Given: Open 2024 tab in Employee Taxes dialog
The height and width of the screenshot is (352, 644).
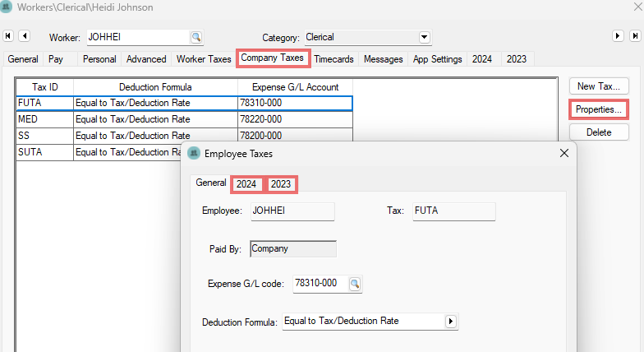Looking at the screenshot, I should tap(246, 184).
